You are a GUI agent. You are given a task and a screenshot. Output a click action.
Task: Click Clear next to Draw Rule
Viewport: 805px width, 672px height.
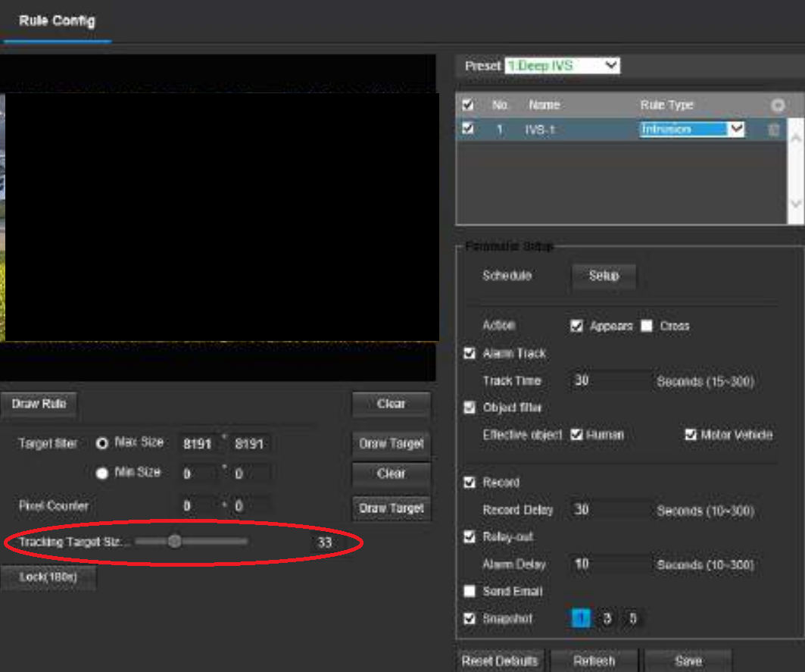392,405
